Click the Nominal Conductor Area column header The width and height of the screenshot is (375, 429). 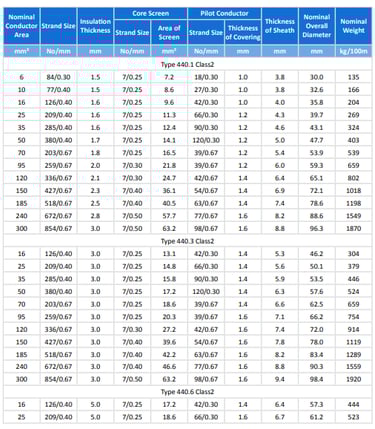pyautogui.click(x=21, y=26)
